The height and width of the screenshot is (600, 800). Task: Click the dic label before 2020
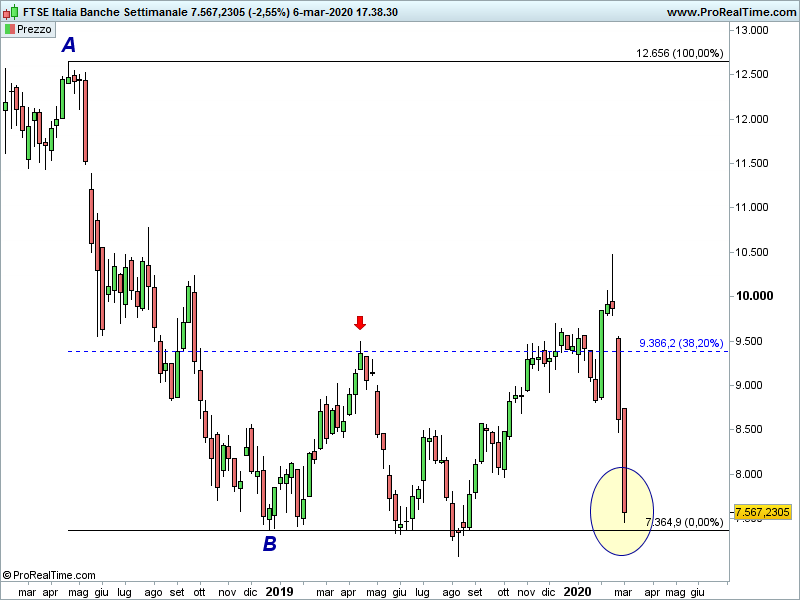(548, 592)
